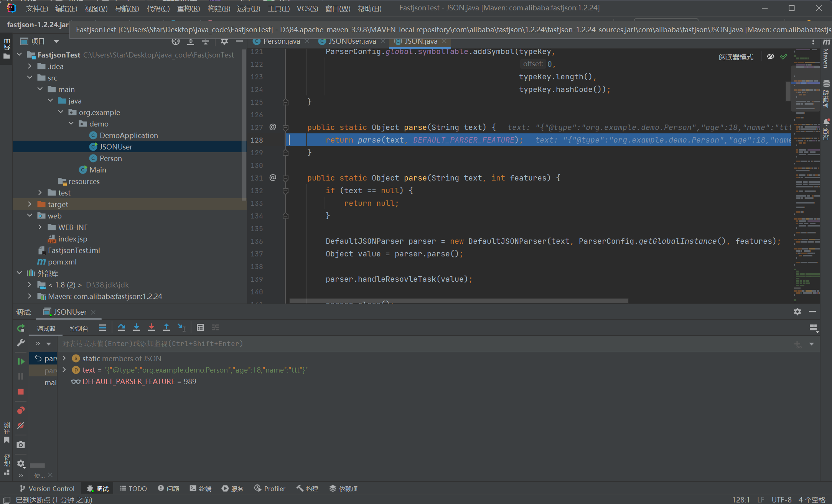Toggle reader mode eye icon in editor
The image size is (832, 504).
(x=770, y=57)
